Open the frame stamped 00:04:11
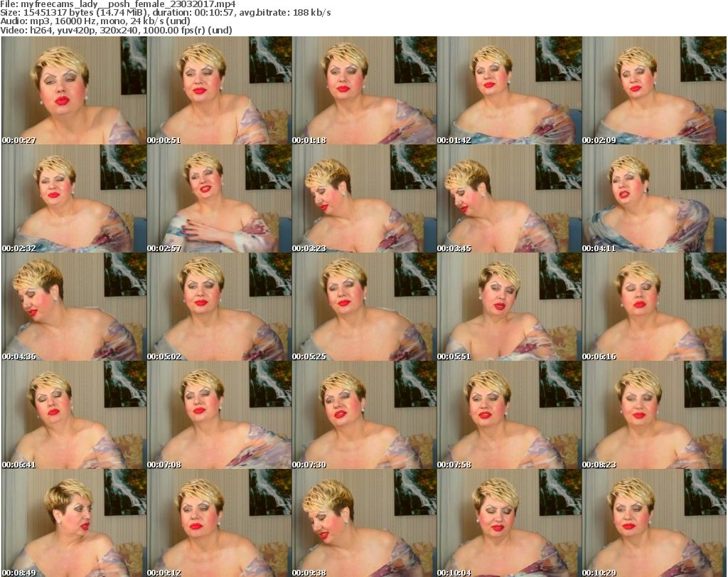 click(654, 198)
